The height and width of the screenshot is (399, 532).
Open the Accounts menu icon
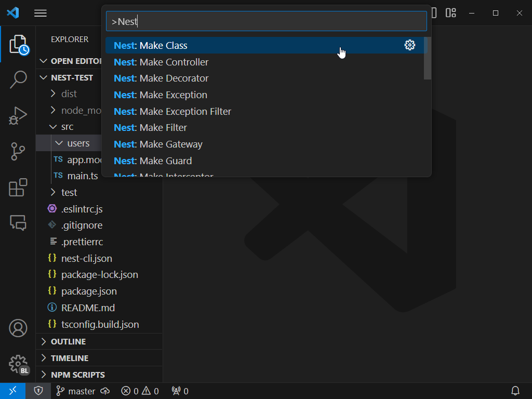(18, 328)
